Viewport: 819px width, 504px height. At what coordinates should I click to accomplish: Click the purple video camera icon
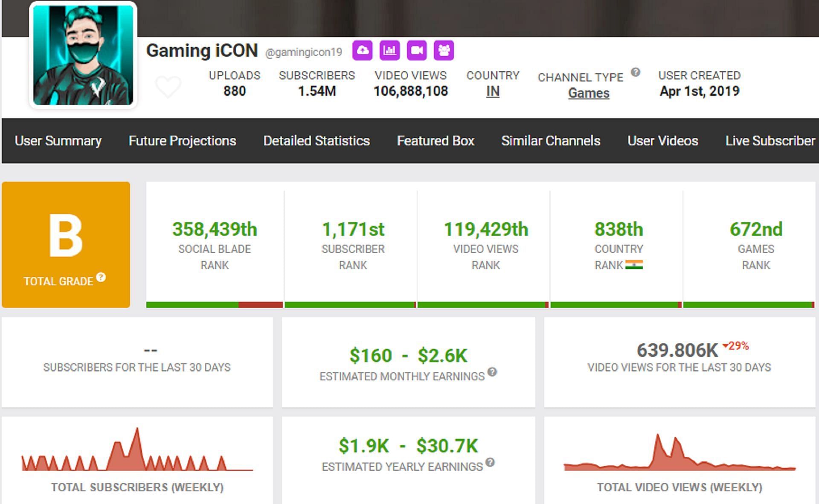point(417,50)
